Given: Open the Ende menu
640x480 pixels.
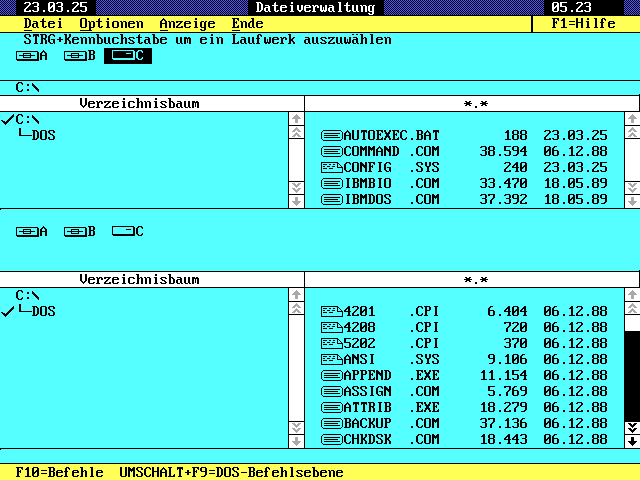Looking at the screenshot, I should (247, 24).
